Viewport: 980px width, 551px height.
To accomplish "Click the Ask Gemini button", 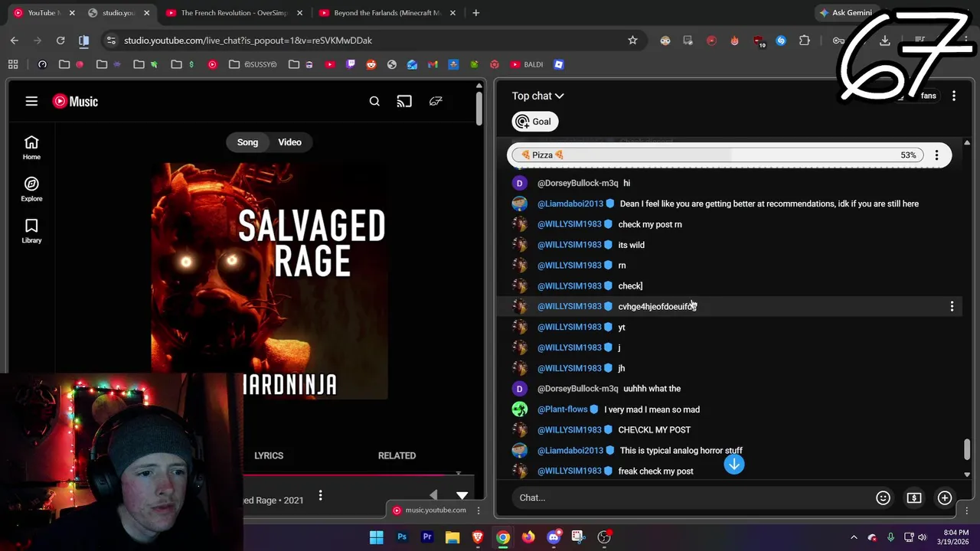I will pos(846,13).
